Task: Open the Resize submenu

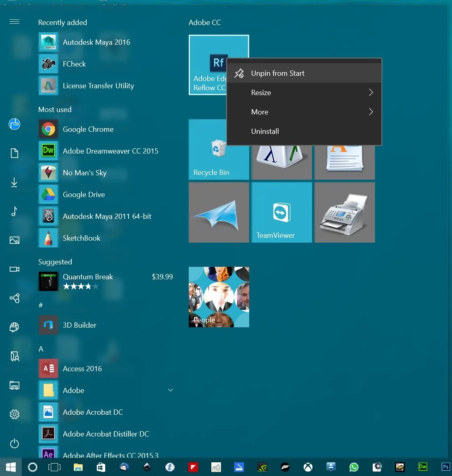Action: click(x=304, y=93)
